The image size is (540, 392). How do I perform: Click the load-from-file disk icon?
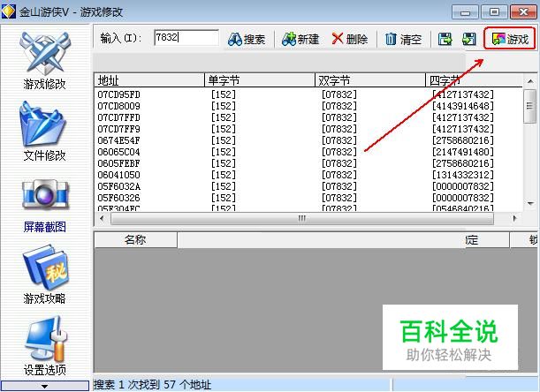coord(469,39)
